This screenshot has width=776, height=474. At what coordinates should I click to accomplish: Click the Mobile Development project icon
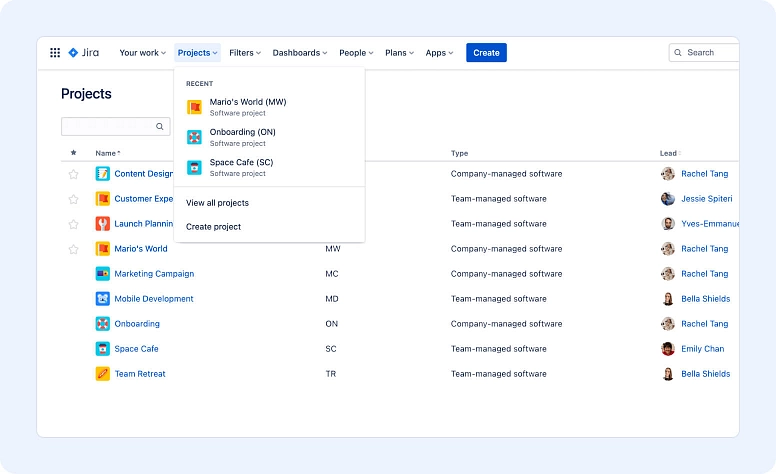click(102, 299)
